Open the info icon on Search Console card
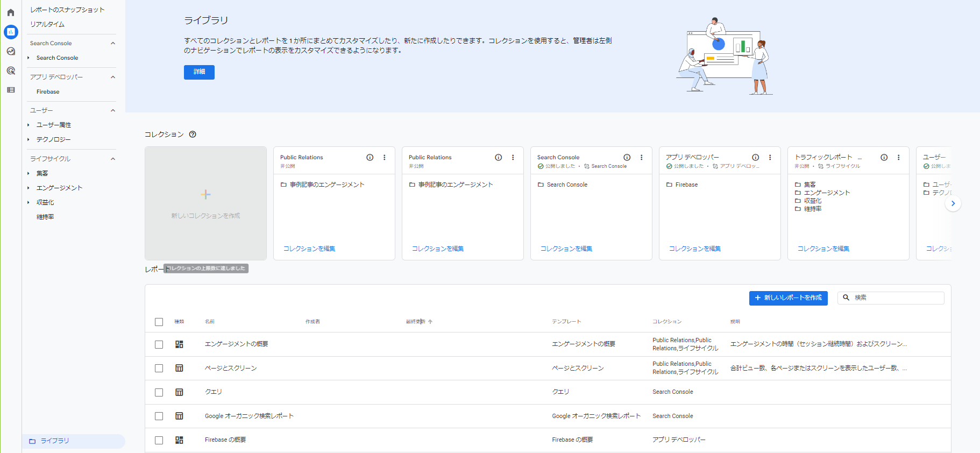The width and height of the screenshot is (980, 453). coord(627,158)
